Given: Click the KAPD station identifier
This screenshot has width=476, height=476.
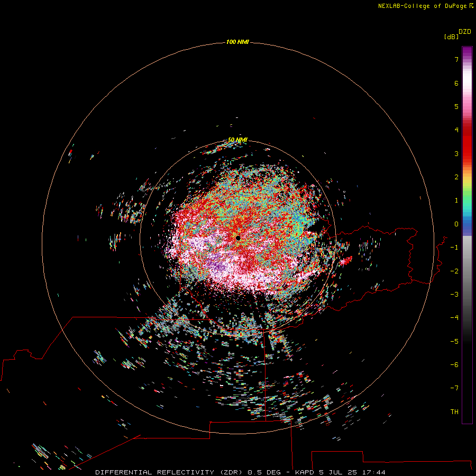Looking at the screenshot, I should point(305,472).
